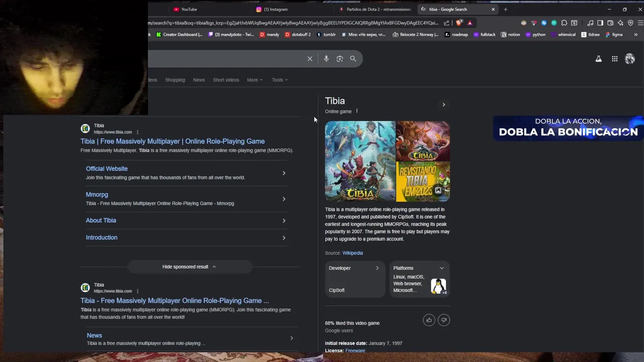Open the Brave VPN shield icon
644x362 pixels.
coord(630,23)
